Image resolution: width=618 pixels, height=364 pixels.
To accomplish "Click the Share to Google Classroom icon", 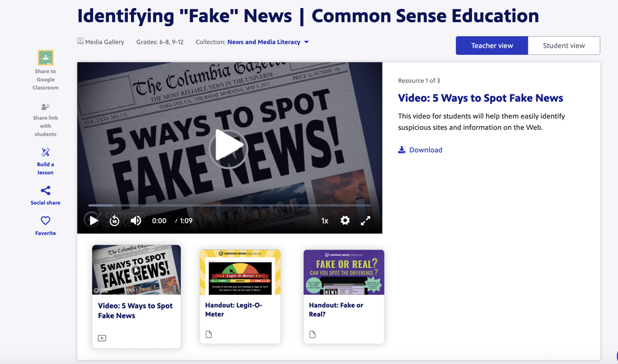I will coord(45,58).
